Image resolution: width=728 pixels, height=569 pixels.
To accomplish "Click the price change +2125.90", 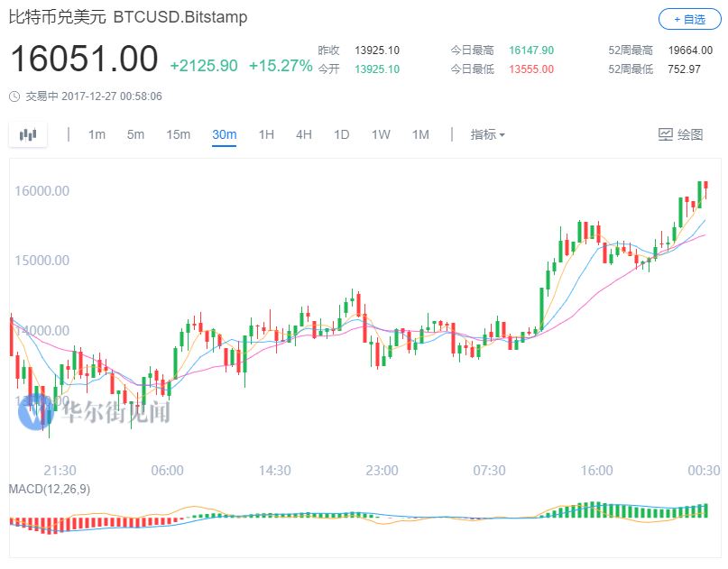I will click(204, 66).
